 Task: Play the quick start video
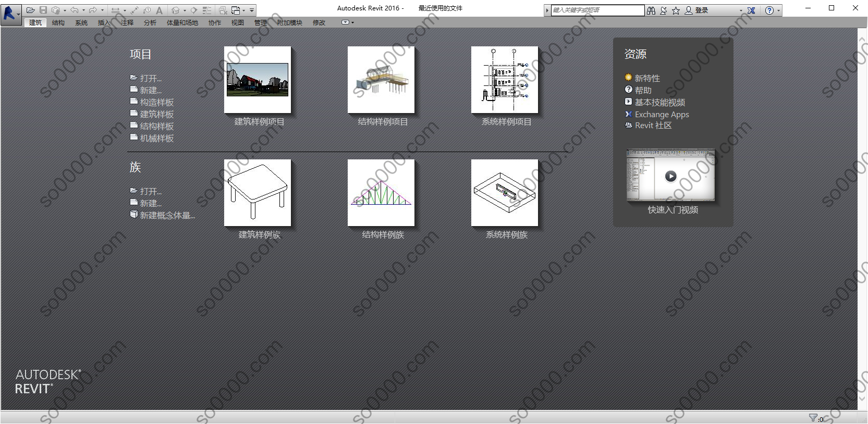pyautogui.click(x=670, y=176)
